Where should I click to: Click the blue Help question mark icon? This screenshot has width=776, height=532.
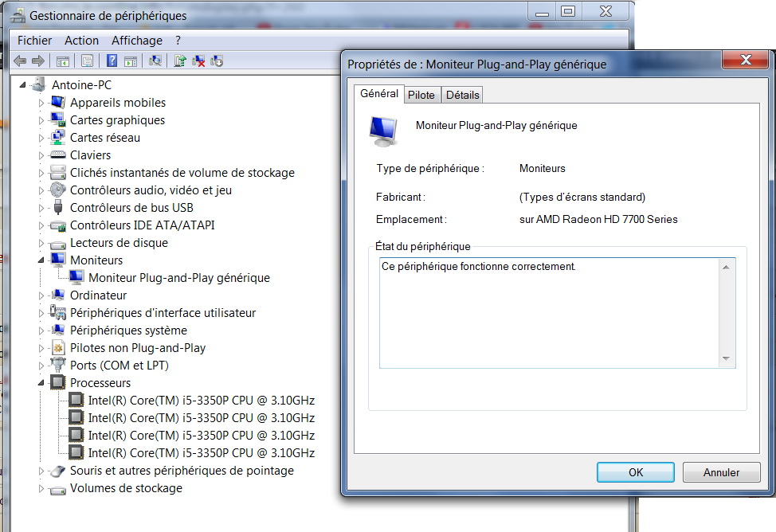(x=112, y=61)
